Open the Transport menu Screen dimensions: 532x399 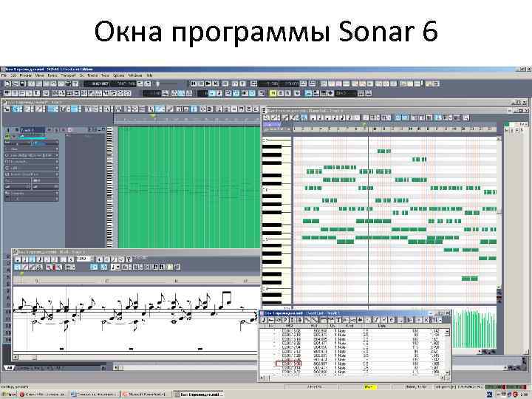pos(68,75)
